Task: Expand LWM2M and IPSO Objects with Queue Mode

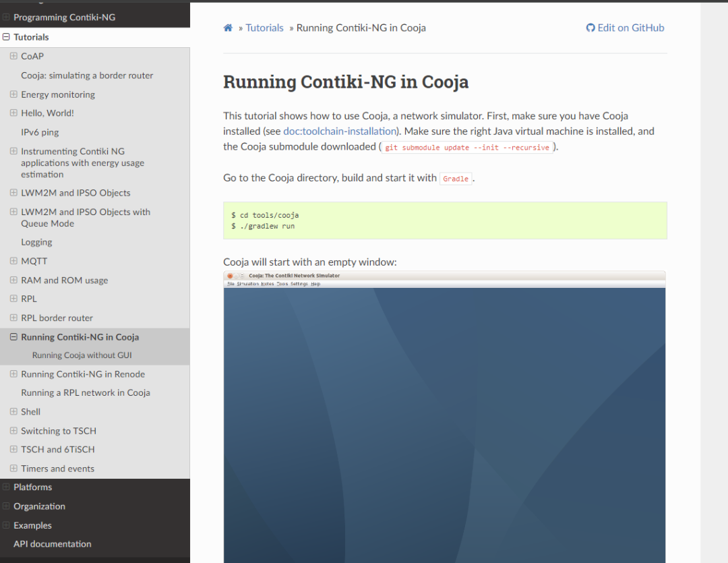Action: 13,211
